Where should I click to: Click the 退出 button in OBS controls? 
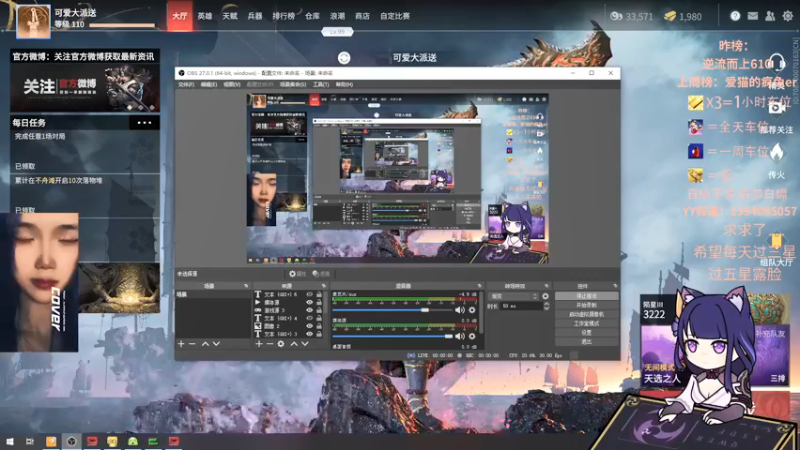(x=586, y=342)
